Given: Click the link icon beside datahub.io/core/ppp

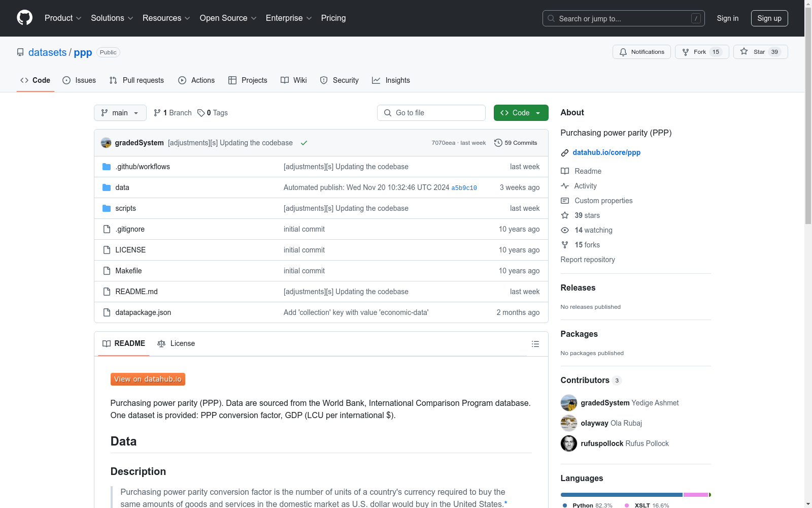Looking at the screenshot, I should click(x=565, y=153).
